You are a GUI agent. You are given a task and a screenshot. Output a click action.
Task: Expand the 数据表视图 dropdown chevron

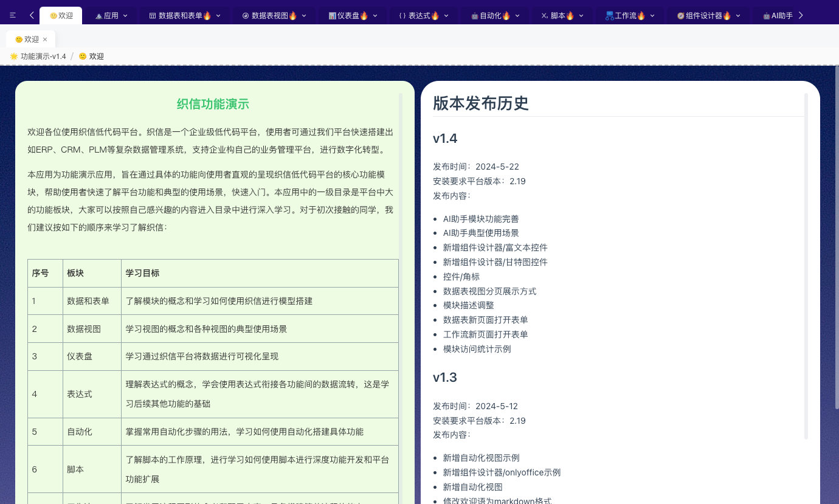(x=304, y=16)
